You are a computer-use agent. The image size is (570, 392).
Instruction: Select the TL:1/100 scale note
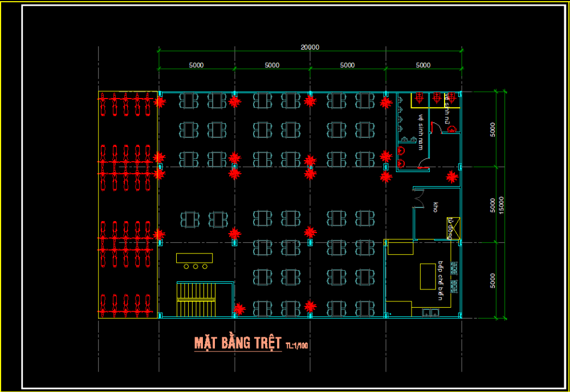pos(297,345)
